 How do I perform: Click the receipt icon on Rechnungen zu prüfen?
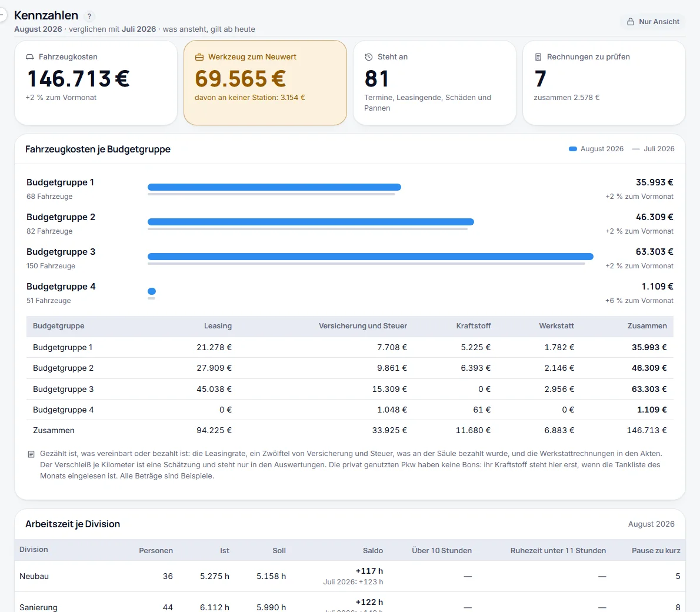pos(538,56)
